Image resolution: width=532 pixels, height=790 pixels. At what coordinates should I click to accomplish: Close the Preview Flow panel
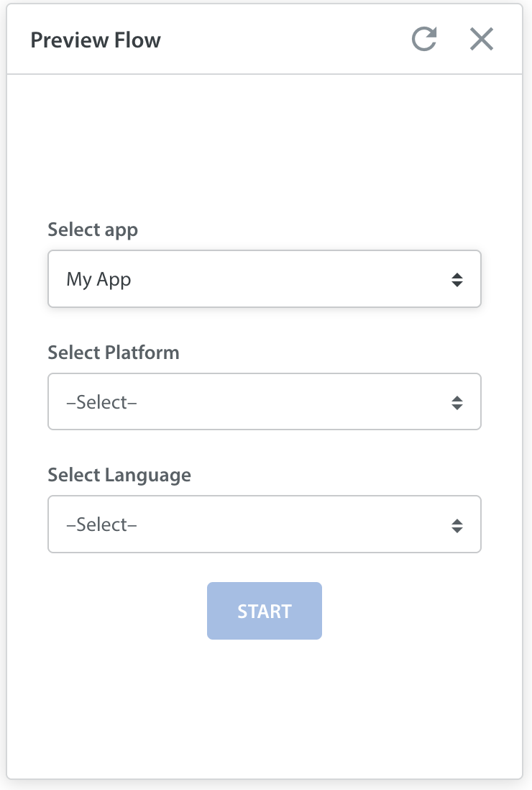point(482,40)
